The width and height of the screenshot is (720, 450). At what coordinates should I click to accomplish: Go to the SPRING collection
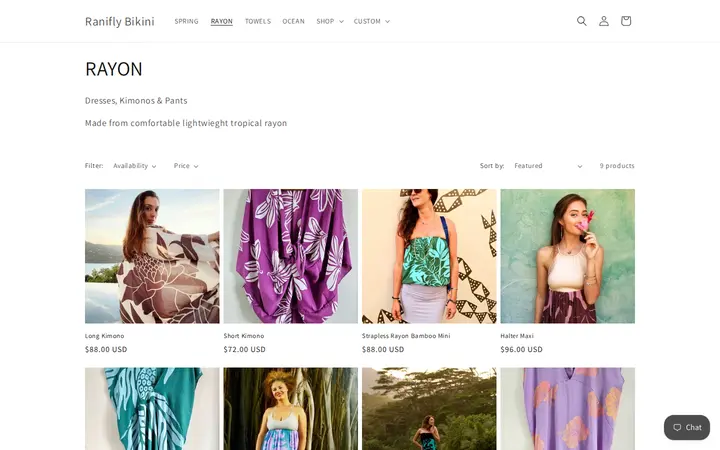186,21
